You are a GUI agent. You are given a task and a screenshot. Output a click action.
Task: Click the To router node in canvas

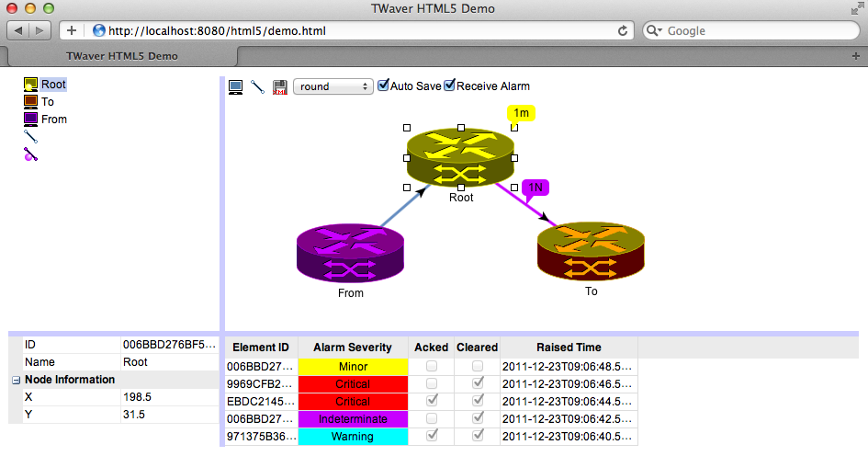591,252
